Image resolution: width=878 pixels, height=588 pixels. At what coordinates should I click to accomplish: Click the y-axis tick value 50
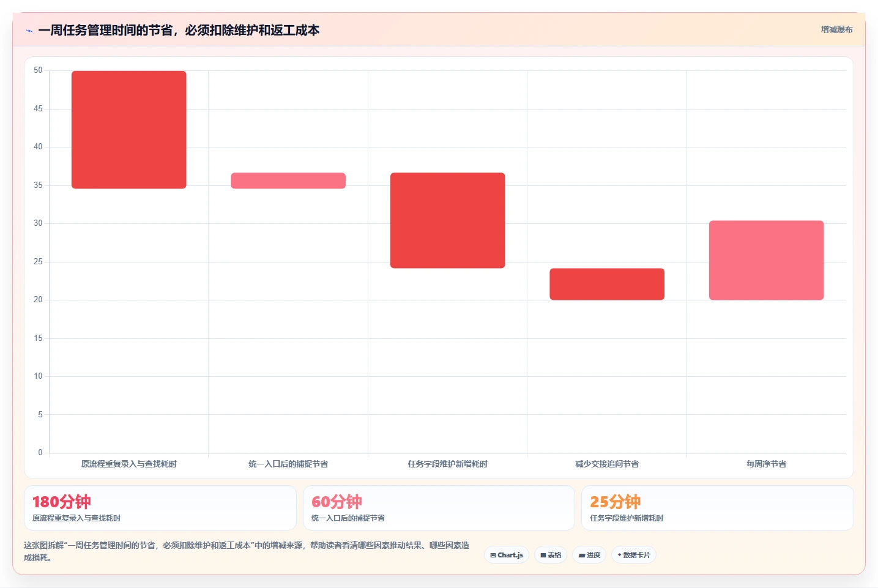coord(38,70)
